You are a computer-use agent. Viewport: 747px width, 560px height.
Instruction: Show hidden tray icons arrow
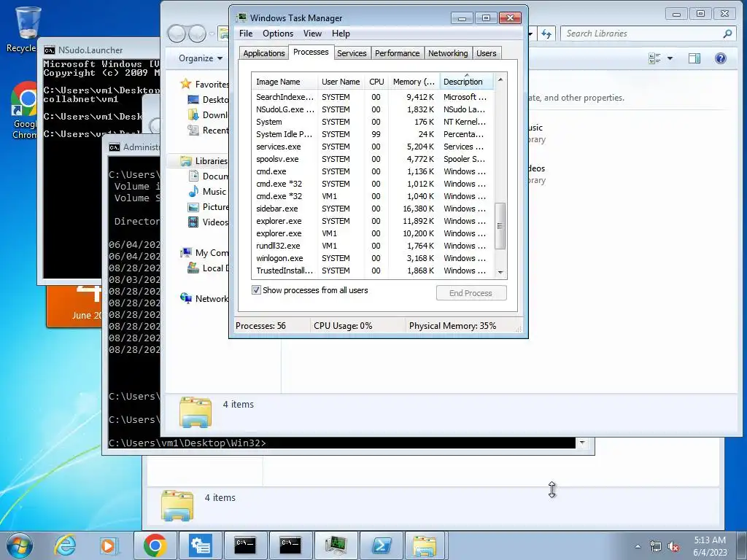638,546
